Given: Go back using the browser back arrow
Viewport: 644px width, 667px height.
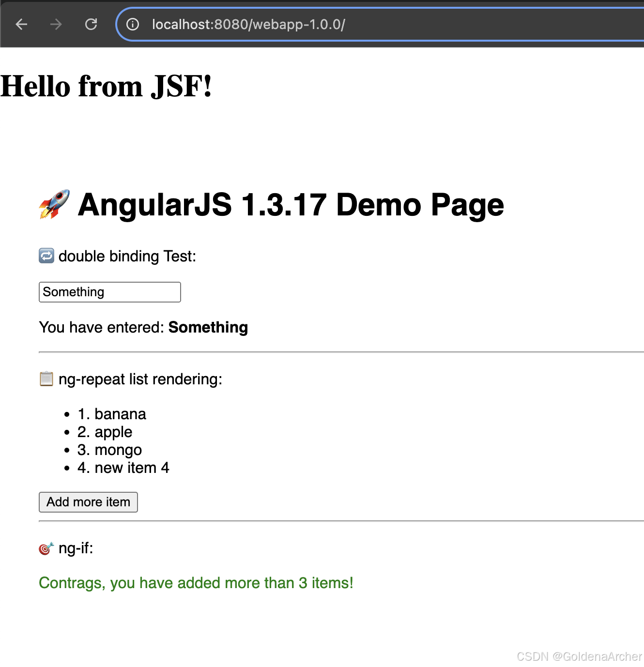Looking at the screenshot, I should (21, 24).
